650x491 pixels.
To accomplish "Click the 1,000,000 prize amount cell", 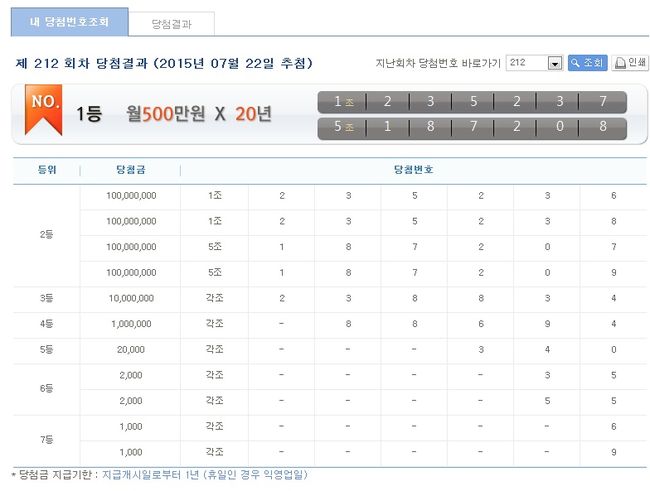I will [x=131, y=324].
